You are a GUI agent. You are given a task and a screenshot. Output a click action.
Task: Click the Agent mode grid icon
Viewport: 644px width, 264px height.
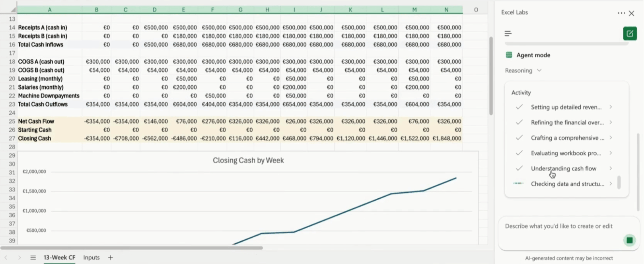point(509,55)
